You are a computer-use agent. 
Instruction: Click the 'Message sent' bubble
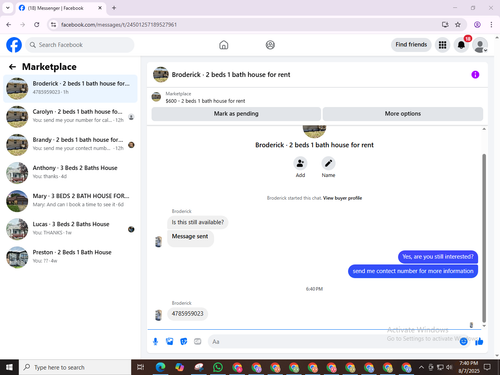click(x=190, y=238)
